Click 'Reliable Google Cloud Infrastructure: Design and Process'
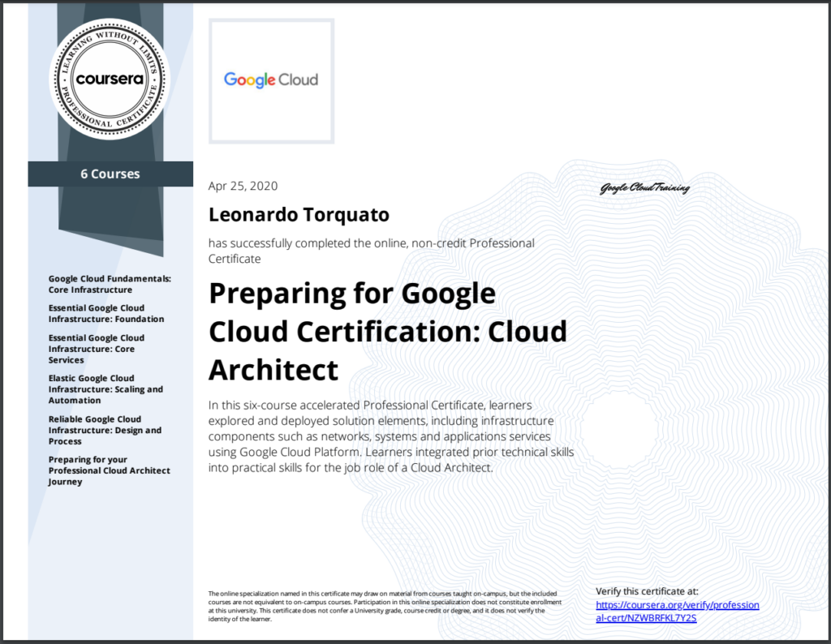This screenshot has height=644, width=831. pos(105,430)
